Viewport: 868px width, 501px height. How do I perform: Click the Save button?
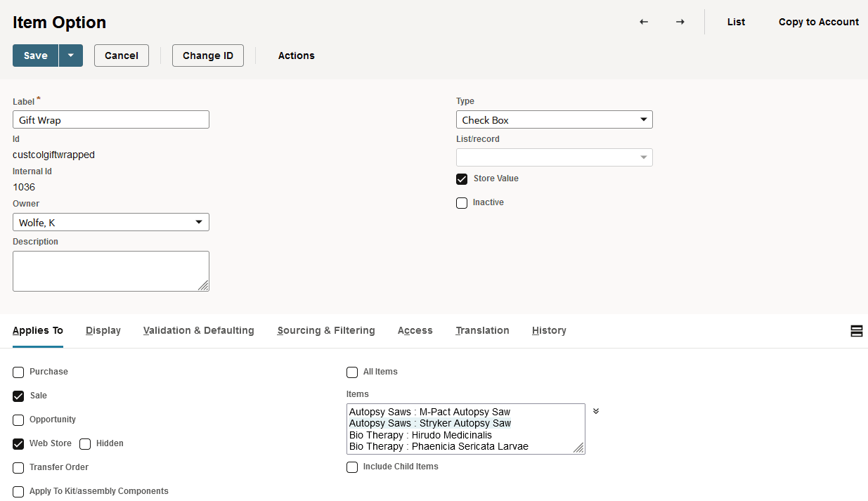coord(36,56)
